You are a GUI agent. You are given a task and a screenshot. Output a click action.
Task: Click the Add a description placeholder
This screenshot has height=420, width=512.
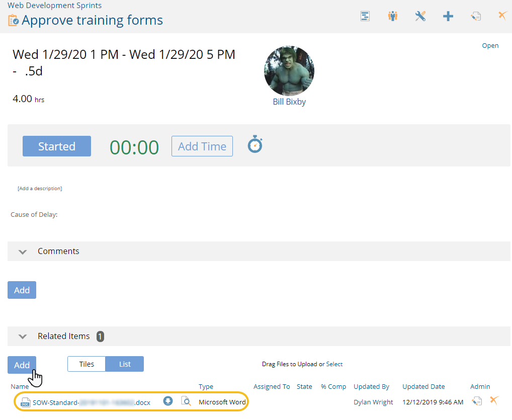(x=40, y=189)
